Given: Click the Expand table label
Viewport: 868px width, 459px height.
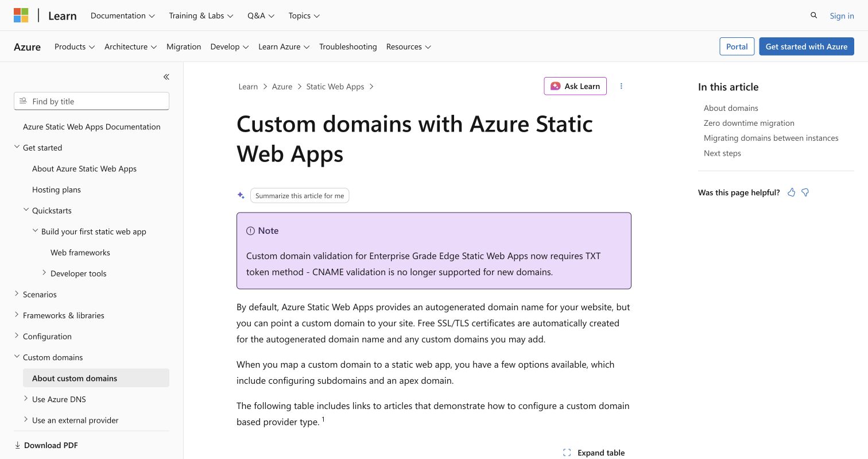Looking at the screenshot, I should (601, 453).
